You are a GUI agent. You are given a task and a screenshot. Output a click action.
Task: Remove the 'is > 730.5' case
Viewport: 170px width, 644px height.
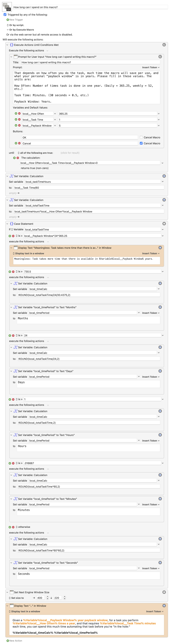pyautogui.click(x=13, y=272)
